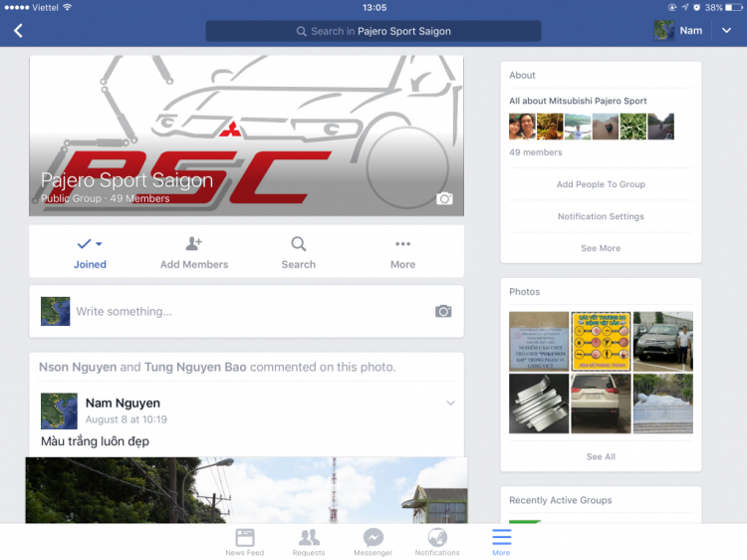Screen dimensions: 747x560
Task: Open the reclining white statue photo
Action: click(x=662, y=404)
